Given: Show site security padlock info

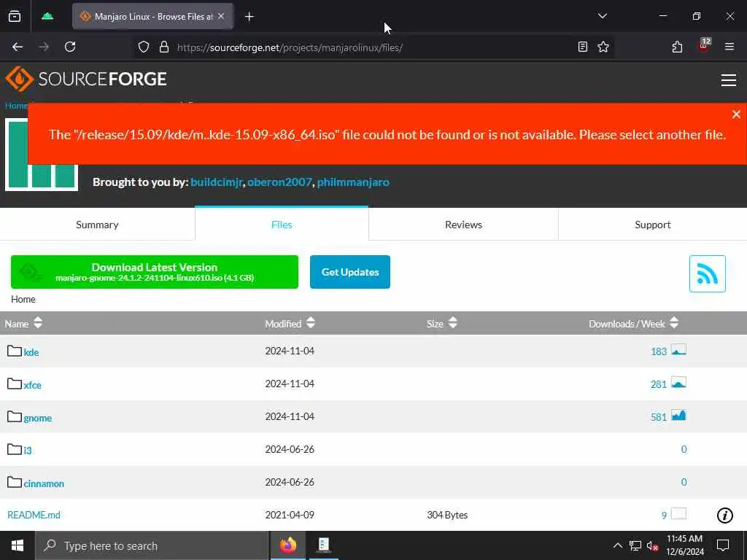Looking at the screenshot, I should tap(164, 47).
